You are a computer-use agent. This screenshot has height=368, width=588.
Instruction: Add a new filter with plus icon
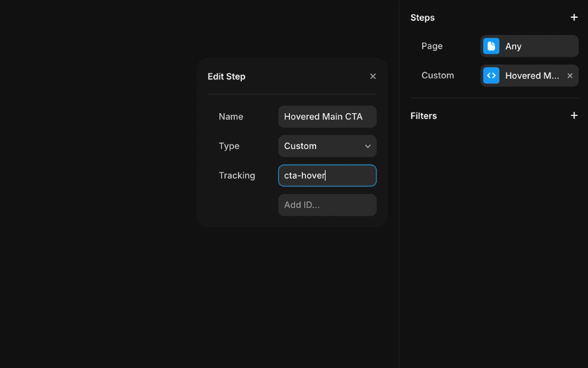(x=574, y=116)
